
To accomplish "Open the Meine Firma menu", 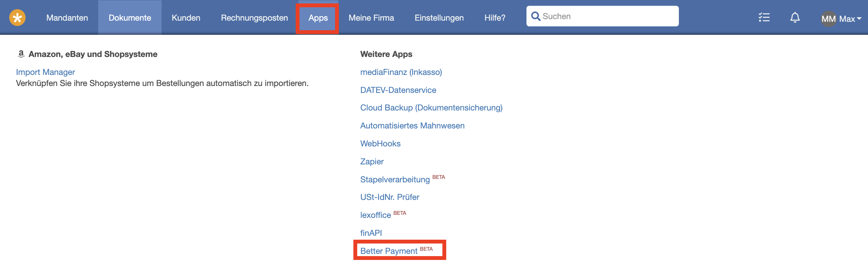I will (371, 18).
